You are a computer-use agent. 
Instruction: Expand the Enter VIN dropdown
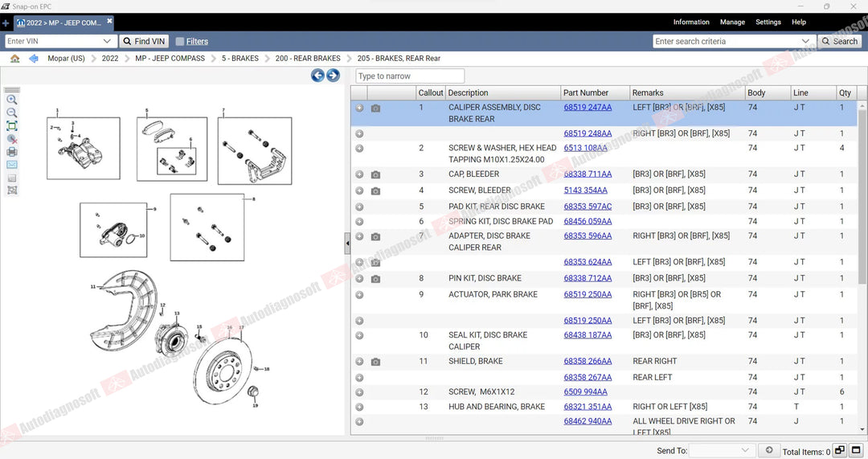[107, 41]
